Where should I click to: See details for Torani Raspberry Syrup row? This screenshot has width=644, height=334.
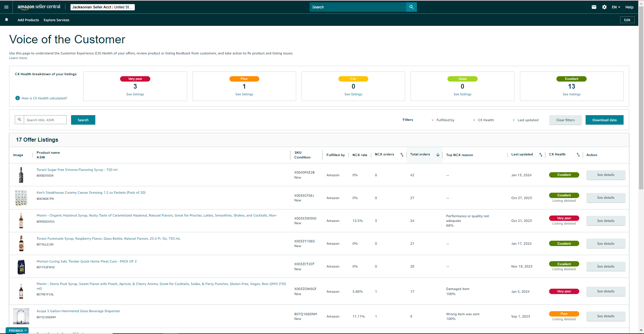(606, 244)
